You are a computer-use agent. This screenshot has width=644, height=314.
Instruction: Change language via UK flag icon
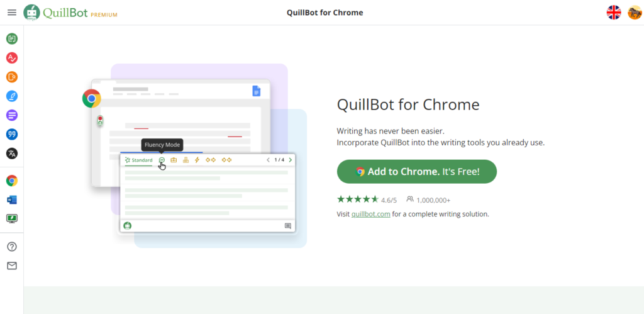tap(614, 13)
